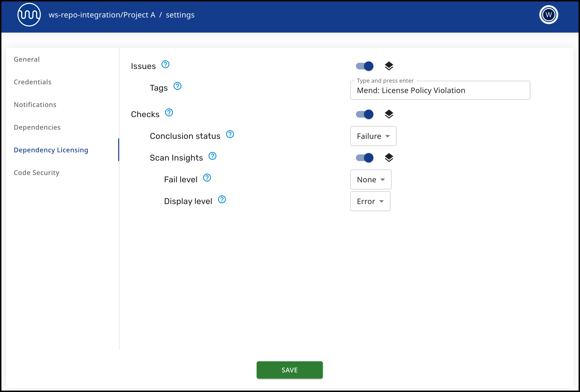
Task: Open the Display level Error dropdown
Action: [370, 201]
